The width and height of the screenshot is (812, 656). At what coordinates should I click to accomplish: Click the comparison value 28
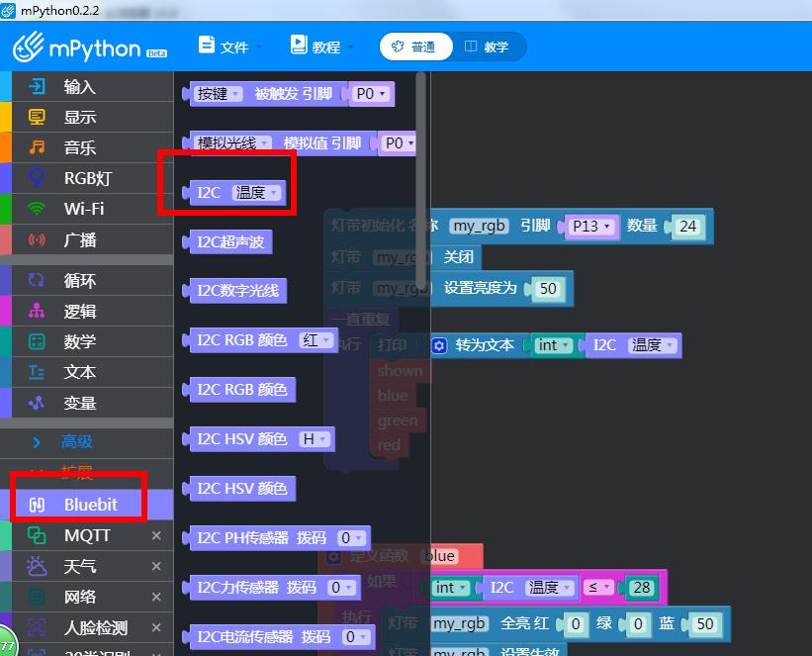pos(642,588)
